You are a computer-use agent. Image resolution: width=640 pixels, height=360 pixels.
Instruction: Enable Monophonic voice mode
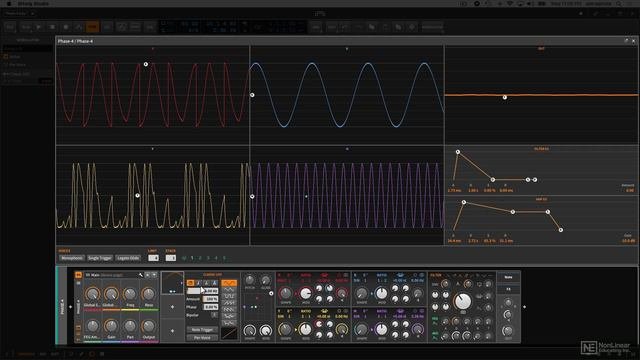(x=72, y=258)
